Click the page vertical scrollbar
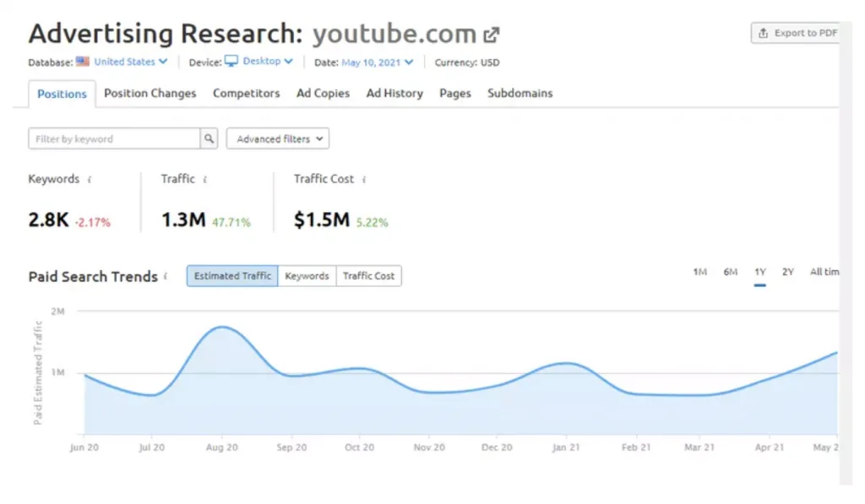This screenshot has height=504, width=865. pyautogui.click(x=846, y=253)
